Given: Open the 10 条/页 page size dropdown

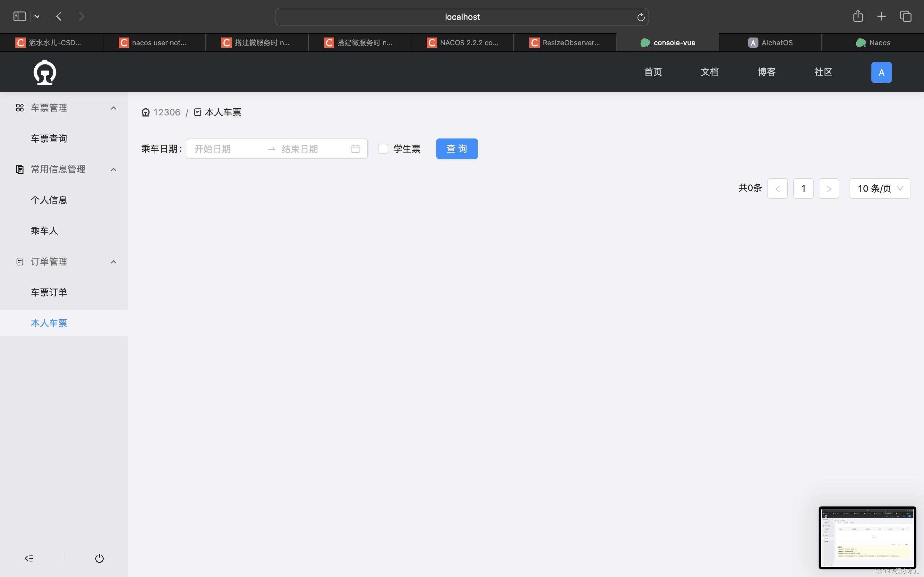Looking at the screenshot, I should click(880, 188).
